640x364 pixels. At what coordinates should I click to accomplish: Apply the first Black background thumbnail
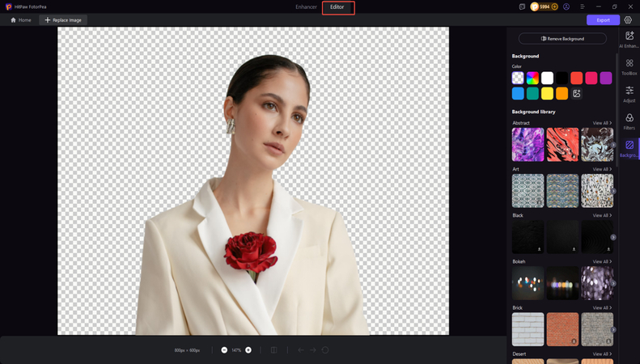tap(528, 237)
